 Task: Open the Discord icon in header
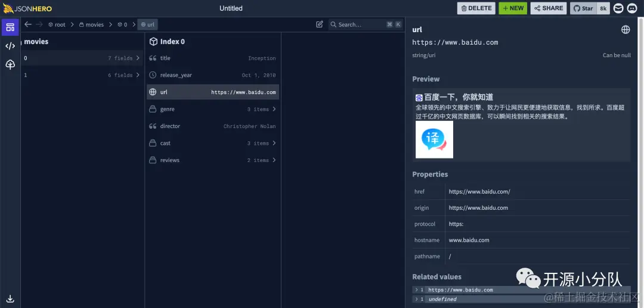tap(632, 8)
